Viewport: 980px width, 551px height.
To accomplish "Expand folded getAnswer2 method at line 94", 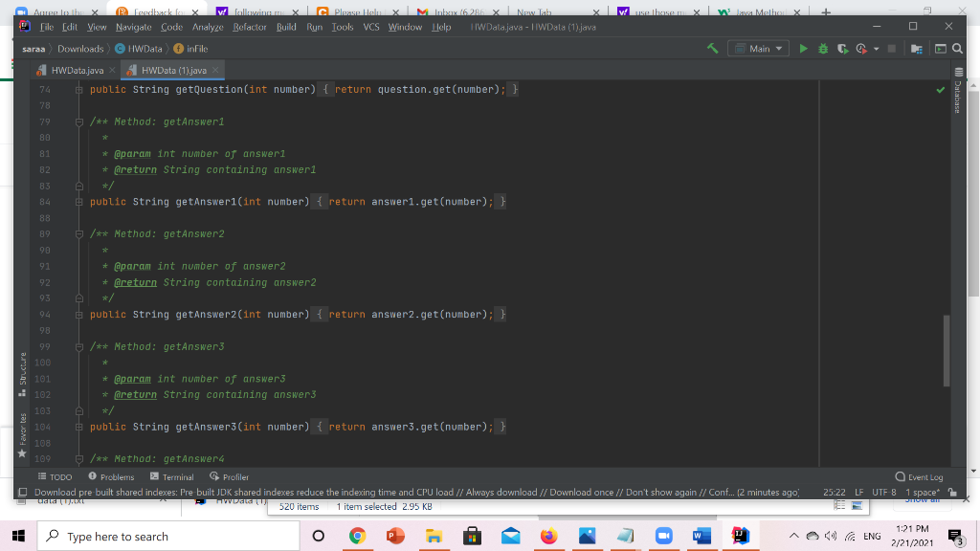I will click(x=78, y=314).
